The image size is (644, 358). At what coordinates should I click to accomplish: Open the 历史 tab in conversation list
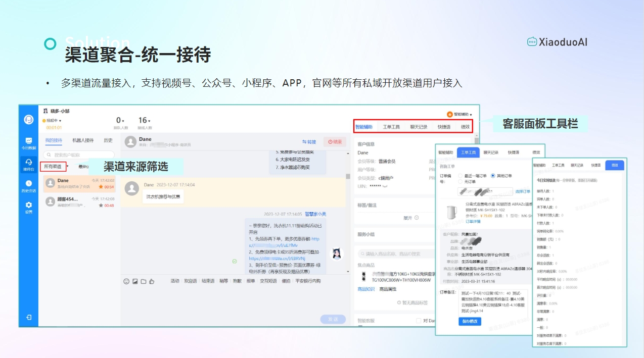pos(108,140)
